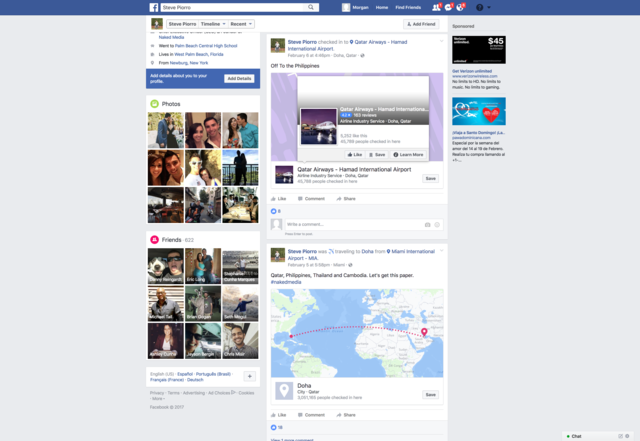Screen dimensions: 640x441
Task: Open Chris Moir friend thumbnail
Action: 240,341
